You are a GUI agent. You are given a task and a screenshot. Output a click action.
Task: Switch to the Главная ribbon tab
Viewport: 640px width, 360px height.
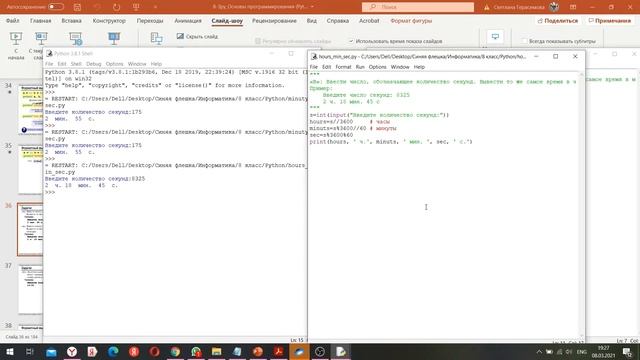click(x=40, y=21)
